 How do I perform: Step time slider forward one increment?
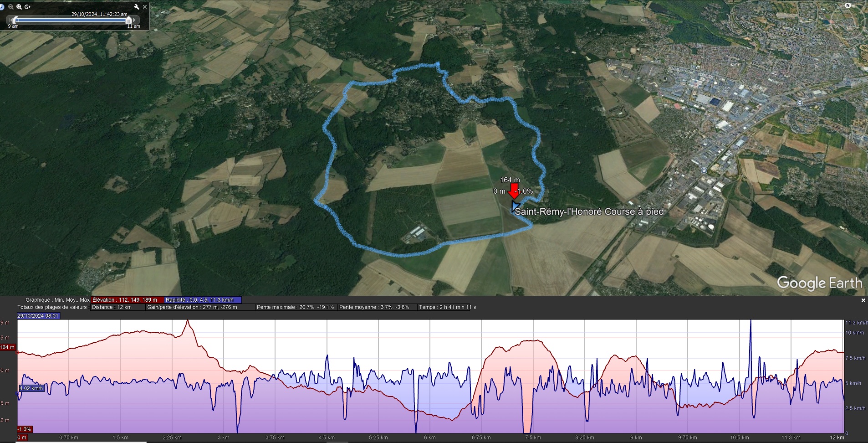pos(134,20)
